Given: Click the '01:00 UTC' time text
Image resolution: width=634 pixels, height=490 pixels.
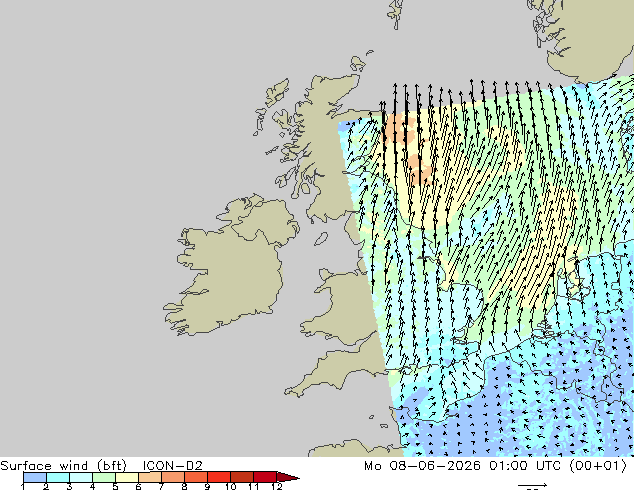Looking at the screenshot, I should [525, 466].
